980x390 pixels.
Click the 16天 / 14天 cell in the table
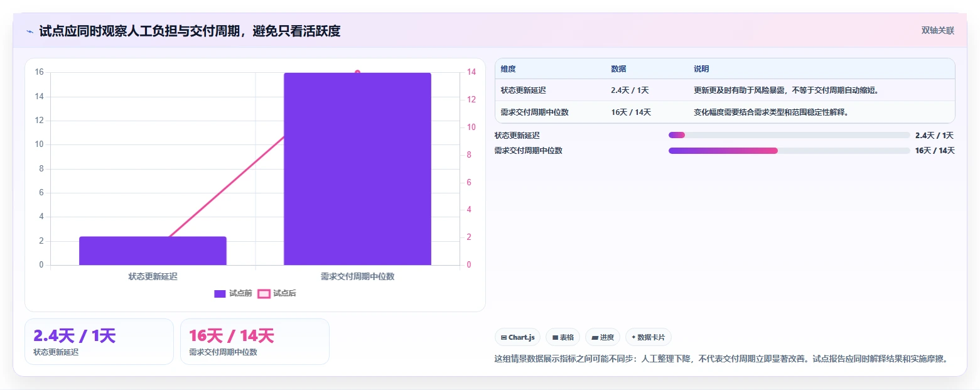(x=631, y=112)
